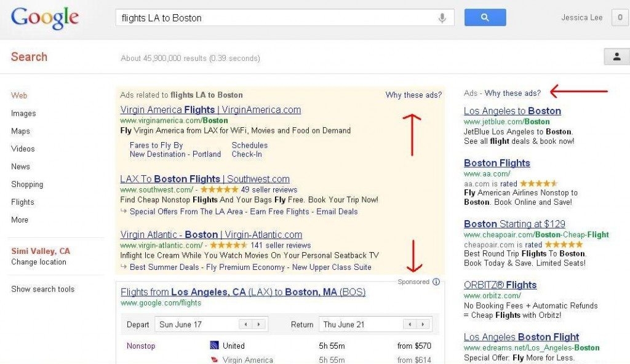Image resolution: width=630 pixels, height=364 pixels.
Task: Click the Sponsored info icon
Action: pyautogui.click(x=436, y=282)
